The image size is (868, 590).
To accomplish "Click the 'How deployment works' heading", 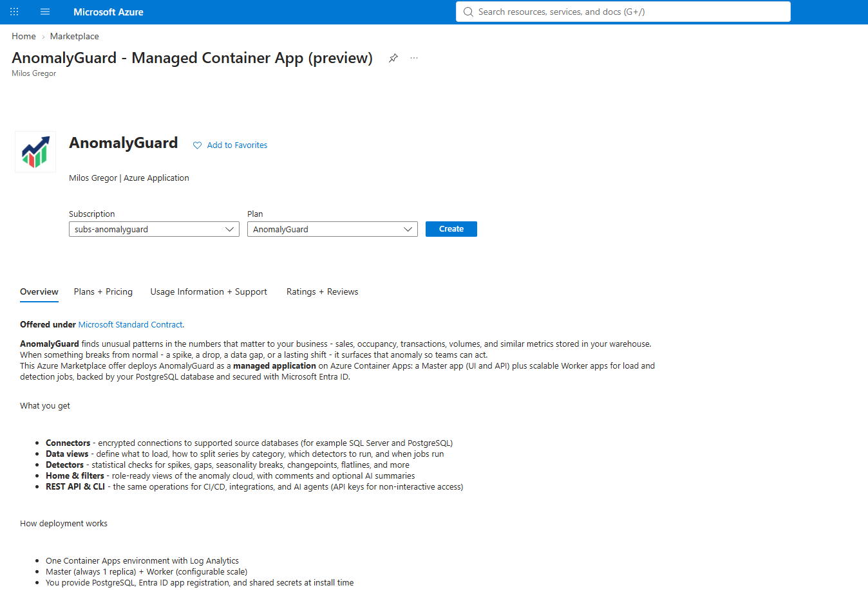I will 64,523.
